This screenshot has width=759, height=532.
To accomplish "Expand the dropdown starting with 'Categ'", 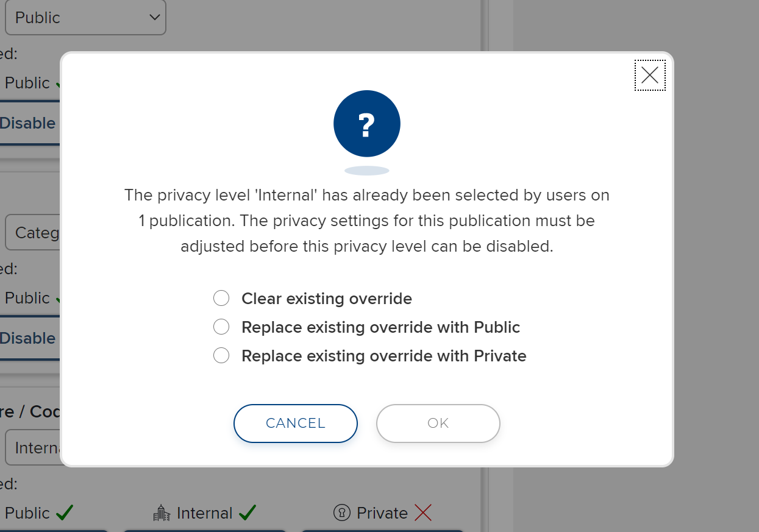I will tap(34, 233).
